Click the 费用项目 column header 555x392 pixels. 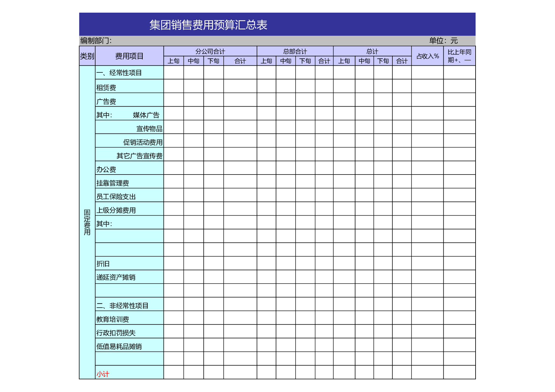click(129, 56)
